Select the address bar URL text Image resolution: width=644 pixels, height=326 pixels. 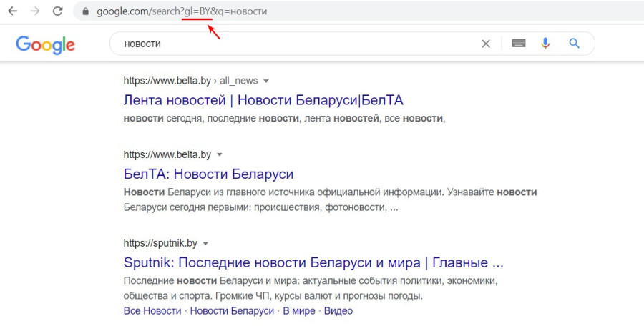(x=182, y=11)
